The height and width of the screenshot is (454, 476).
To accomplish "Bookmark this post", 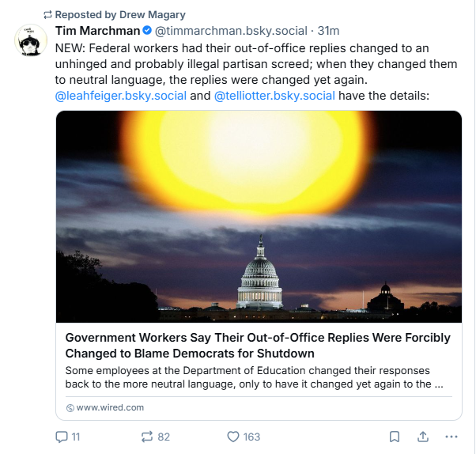I will pos(394,437).
